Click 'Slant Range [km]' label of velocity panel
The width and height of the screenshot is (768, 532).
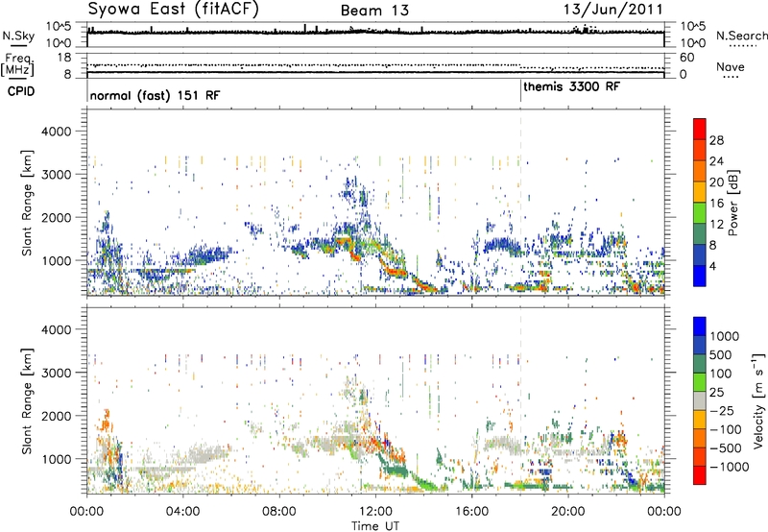pos(27,400)
